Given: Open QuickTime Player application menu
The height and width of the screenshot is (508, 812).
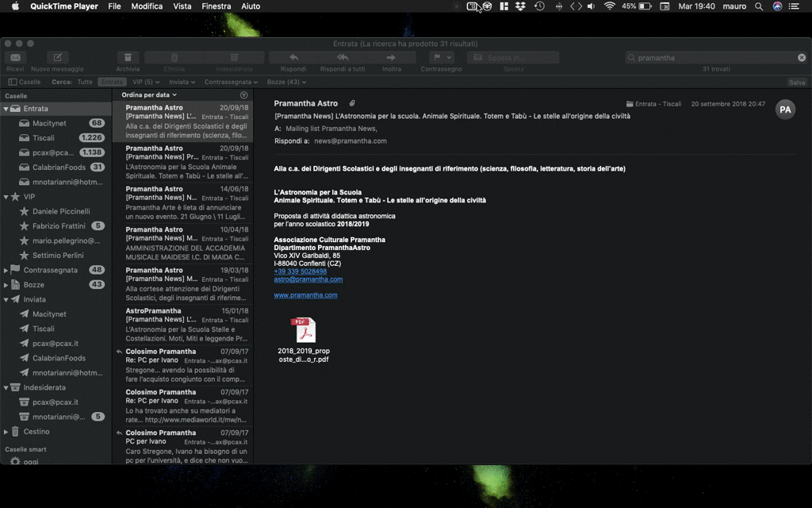Looking at the screenshot, I should coord(64,6).
